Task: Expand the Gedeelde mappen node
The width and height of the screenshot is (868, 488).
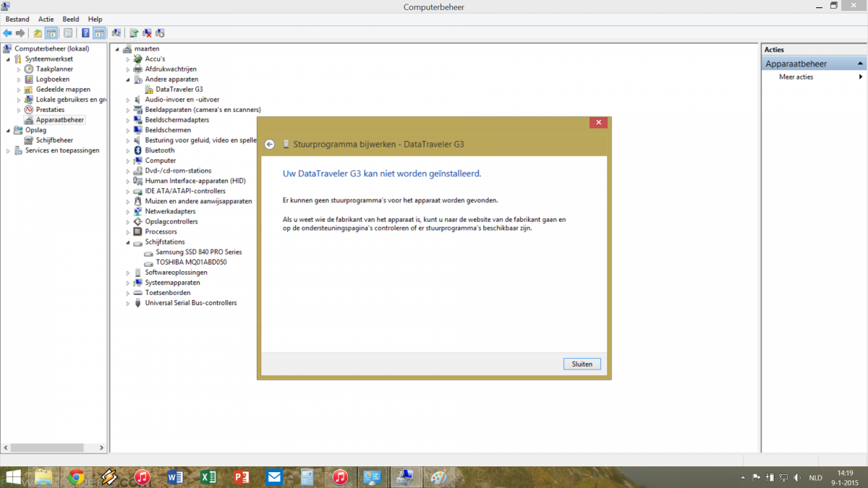Action: coord(19,90)
